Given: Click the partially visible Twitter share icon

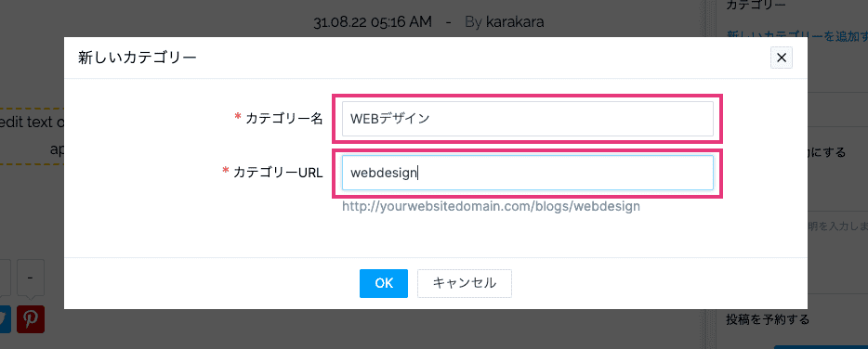Looking at the screenshot, I should point(6,319).
